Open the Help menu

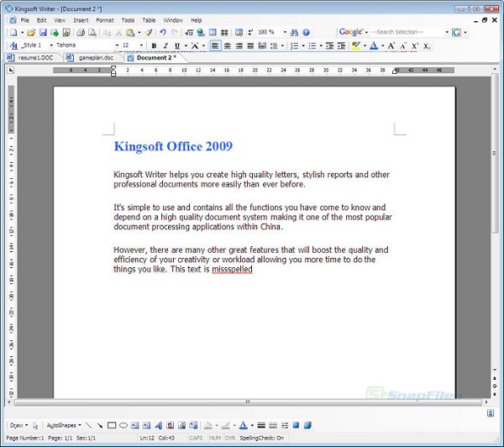point(196,20)
